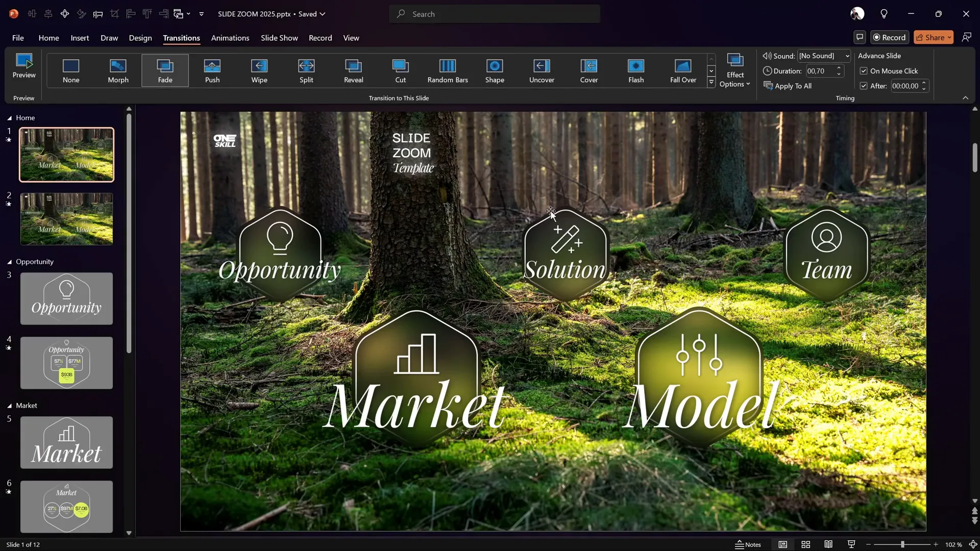The image size is (980, 551).
Task: Open Reading View from status bar
Action: coord(828,544)
